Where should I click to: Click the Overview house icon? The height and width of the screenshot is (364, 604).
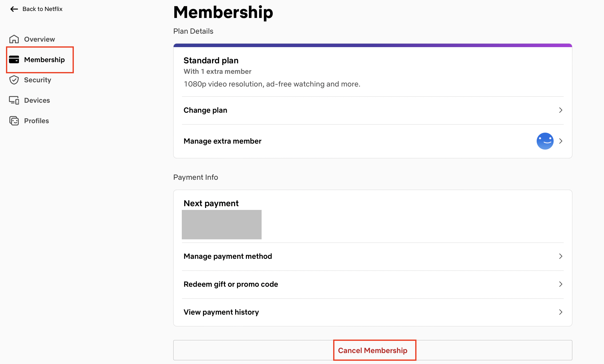(x=14, y=39)
